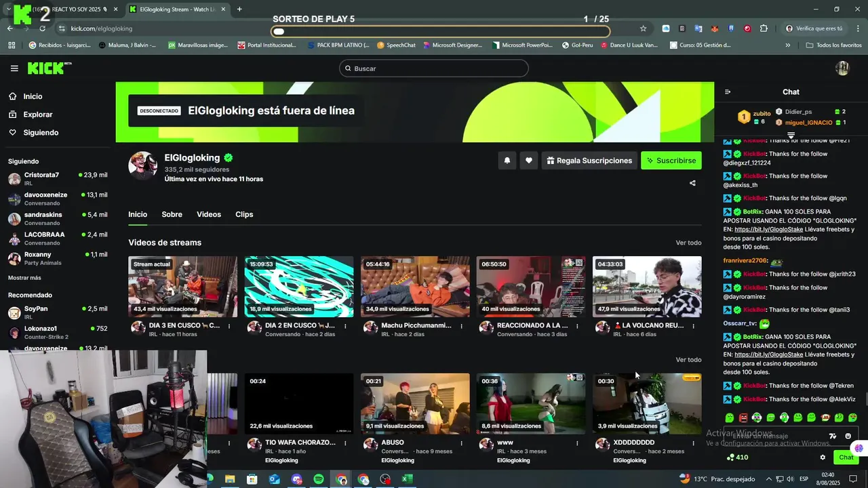Collapse the chat panel with the arrow icon

point(728,92)
